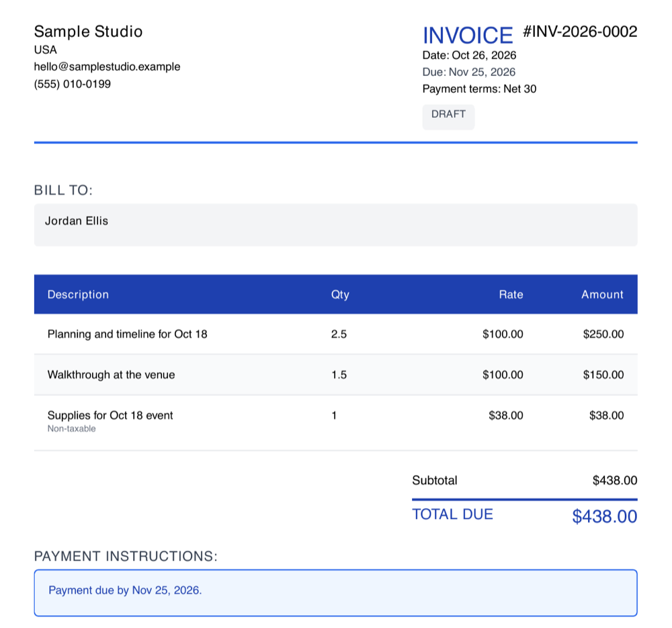Click the Description column header
Viewport: 672px width, 628px height.
[x=78, y=295]
